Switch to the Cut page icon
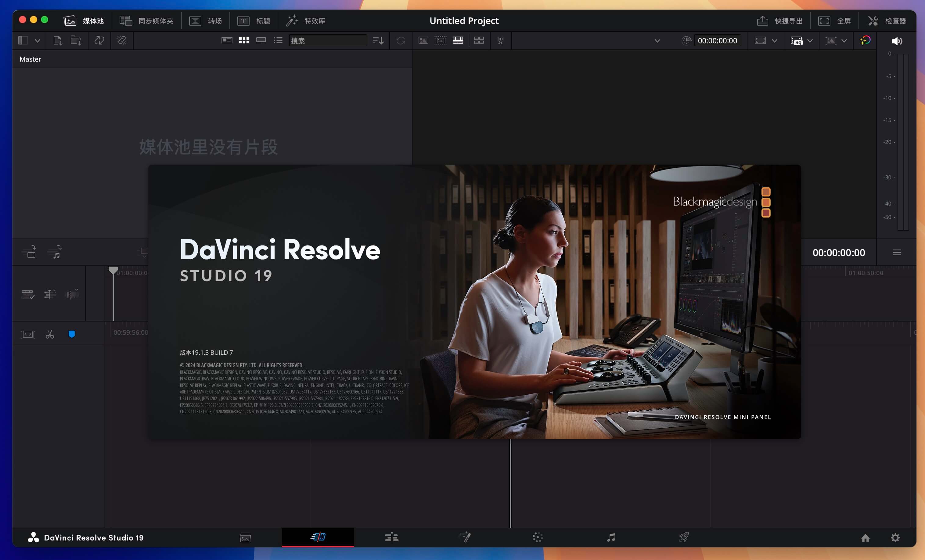This screenshot has height=560, width=925. 318,537
